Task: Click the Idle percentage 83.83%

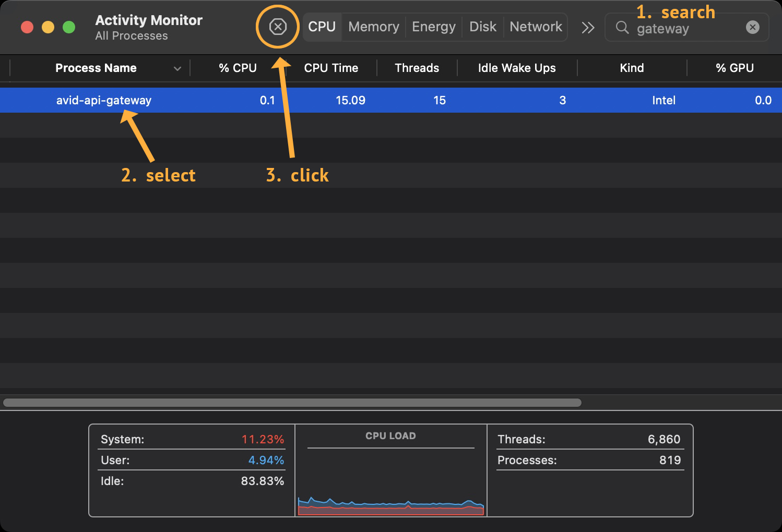Action: click(263, 481)
